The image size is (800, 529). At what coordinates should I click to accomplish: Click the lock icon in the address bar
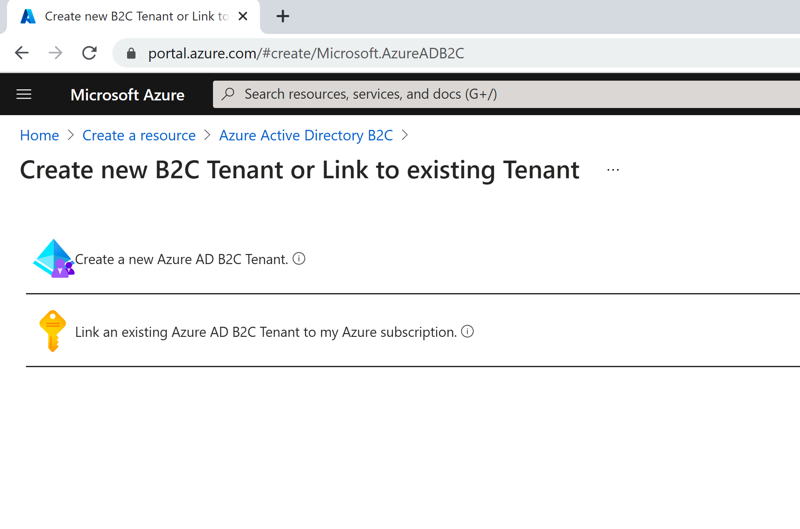131,53
